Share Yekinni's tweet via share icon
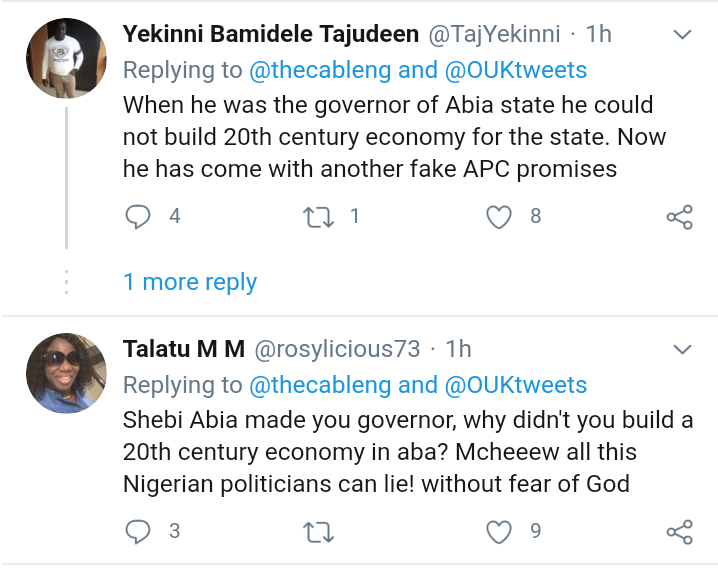The width and height of the screenshot is (718, 570). click(680, 217)
